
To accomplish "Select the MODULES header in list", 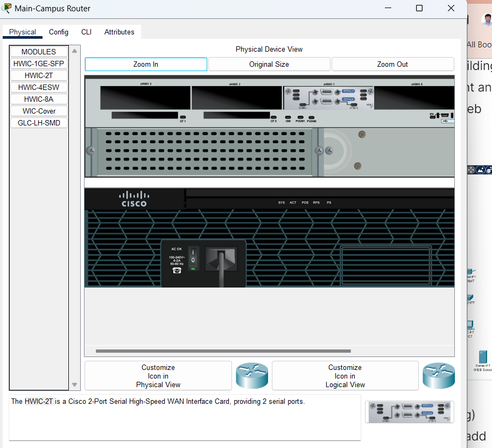I will point(39,52).
